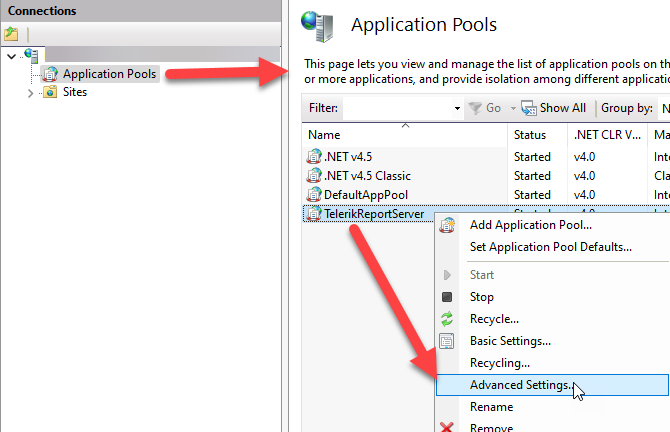Click the Basic Settings menu icon
This screenshot has height=432, width=670.
[447, 341]
